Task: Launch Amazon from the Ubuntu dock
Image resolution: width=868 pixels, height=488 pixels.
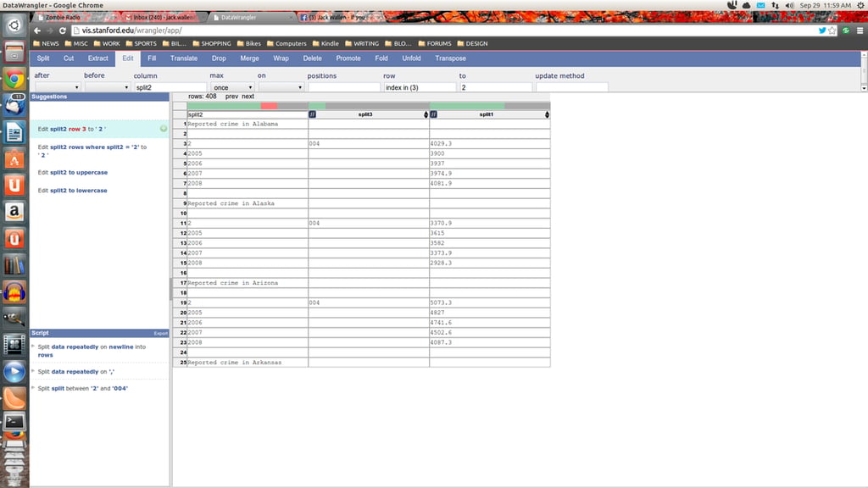Action: pyautogui.click(x=14, y=212)
